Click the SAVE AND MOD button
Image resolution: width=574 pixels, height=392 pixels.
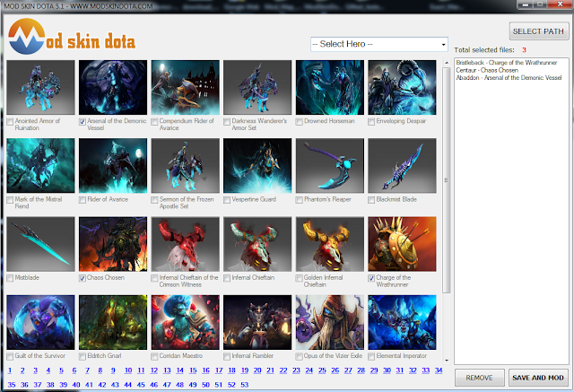coord(538,378)
